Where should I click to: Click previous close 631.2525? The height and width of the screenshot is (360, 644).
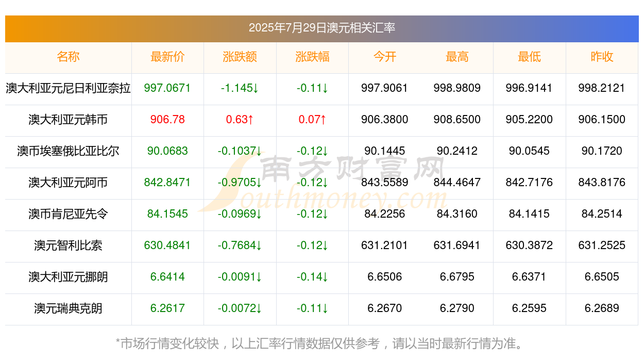pyautogui.click(x=602, y=246)
